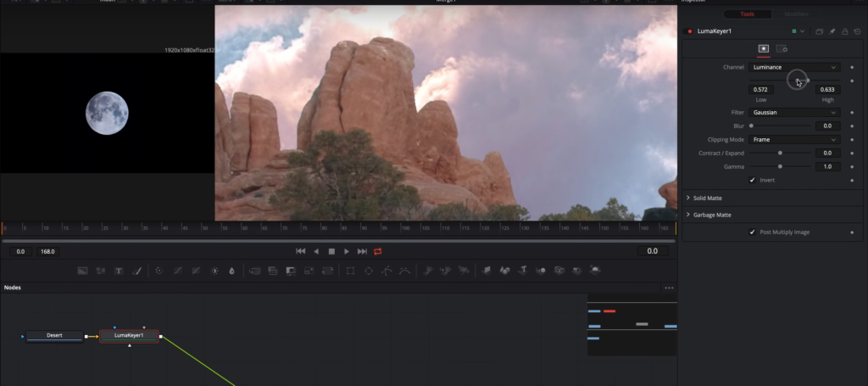The height and width of the screenshot is (386, 868).
Task: Add a Color Corrector node from toolbar
Action: point(159,271)
